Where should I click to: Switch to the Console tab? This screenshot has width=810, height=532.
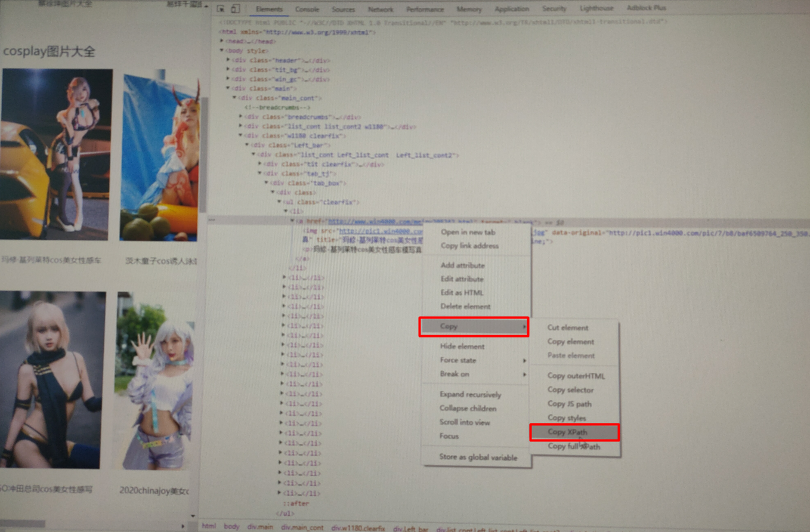tap(307, 9)
